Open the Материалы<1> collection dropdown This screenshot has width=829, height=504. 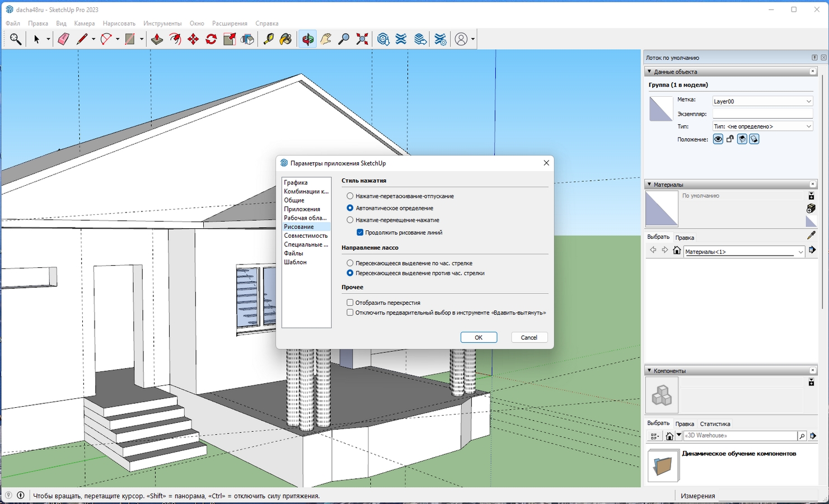point(744,252)
